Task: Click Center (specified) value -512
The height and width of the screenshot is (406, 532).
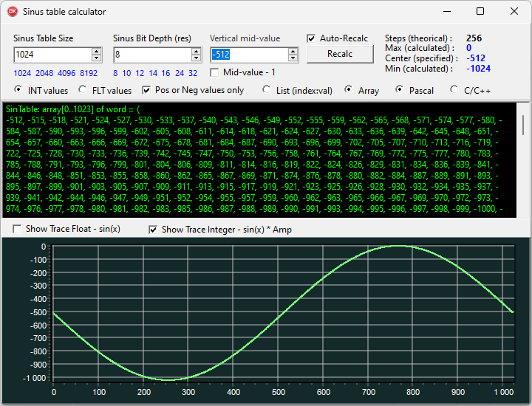Action: tap(476, 58)
